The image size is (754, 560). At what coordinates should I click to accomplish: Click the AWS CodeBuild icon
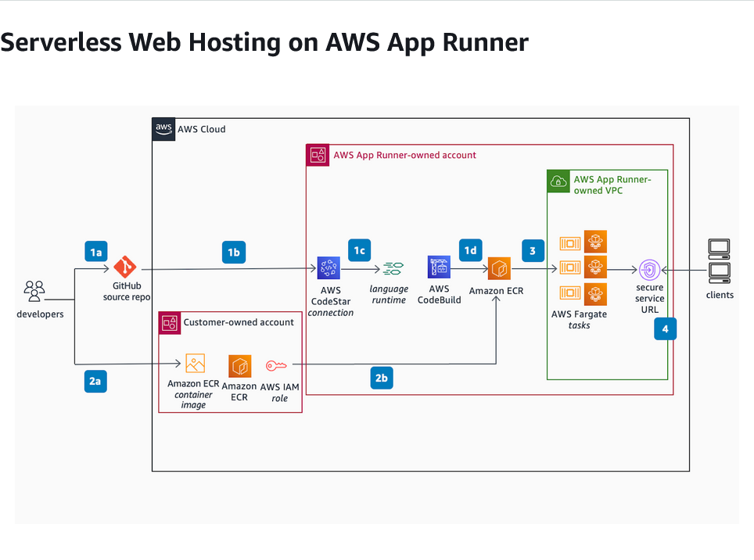(439, 267)
